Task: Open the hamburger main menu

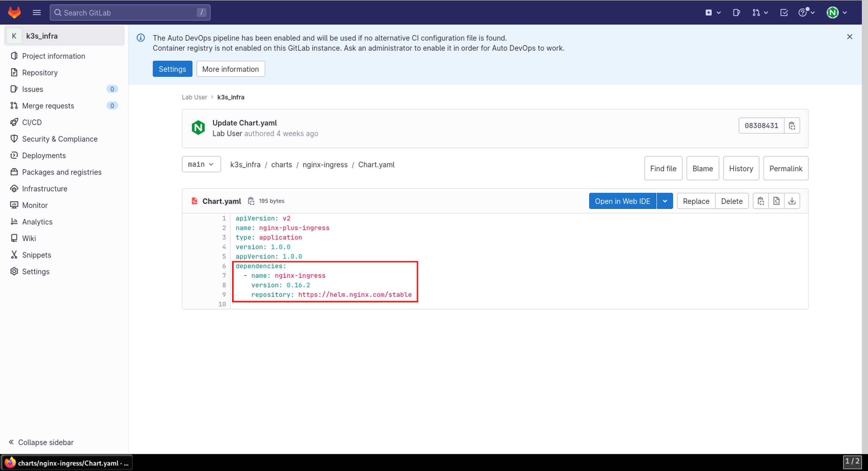Action: [x=37, y=12]
